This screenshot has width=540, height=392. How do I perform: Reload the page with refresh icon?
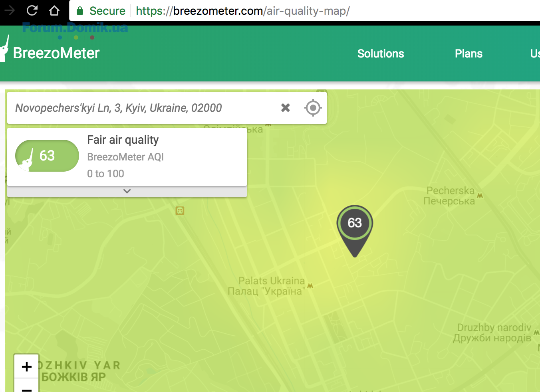32,10
